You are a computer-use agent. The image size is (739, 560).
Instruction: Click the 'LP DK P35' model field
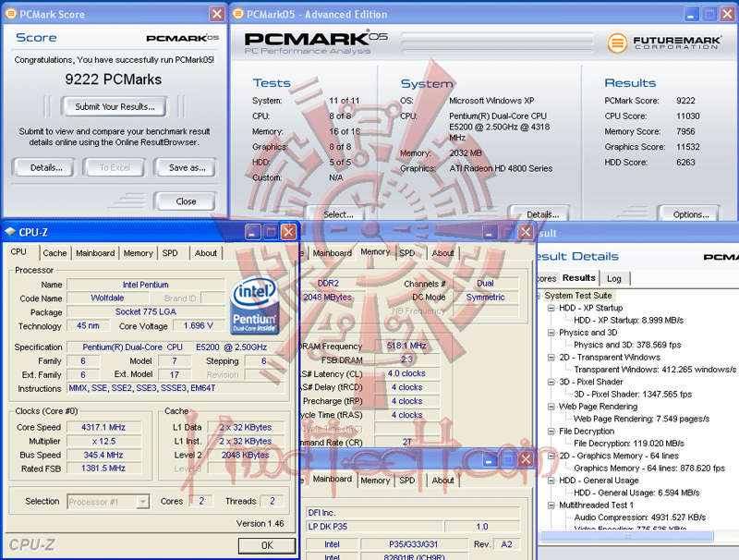click(x=375, y=527)
